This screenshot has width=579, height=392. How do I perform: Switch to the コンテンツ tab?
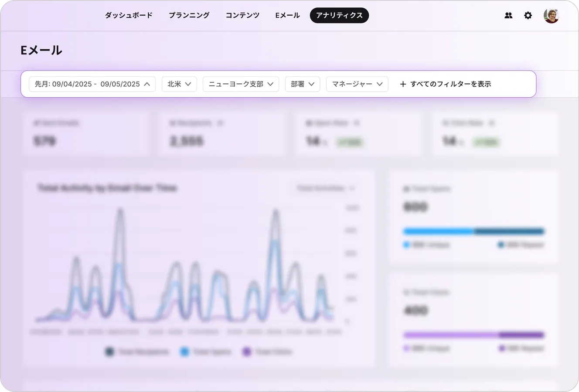click(x=242, y=15)
